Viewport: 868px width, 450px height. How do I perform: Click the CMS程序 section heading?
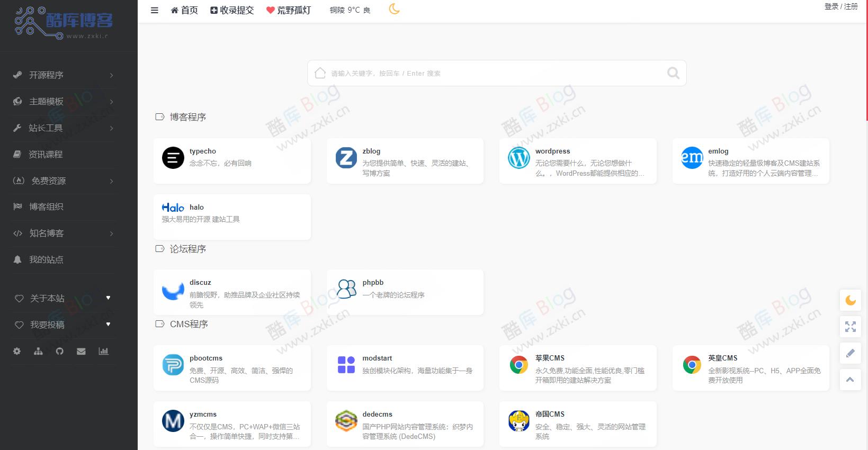[189, 324]
